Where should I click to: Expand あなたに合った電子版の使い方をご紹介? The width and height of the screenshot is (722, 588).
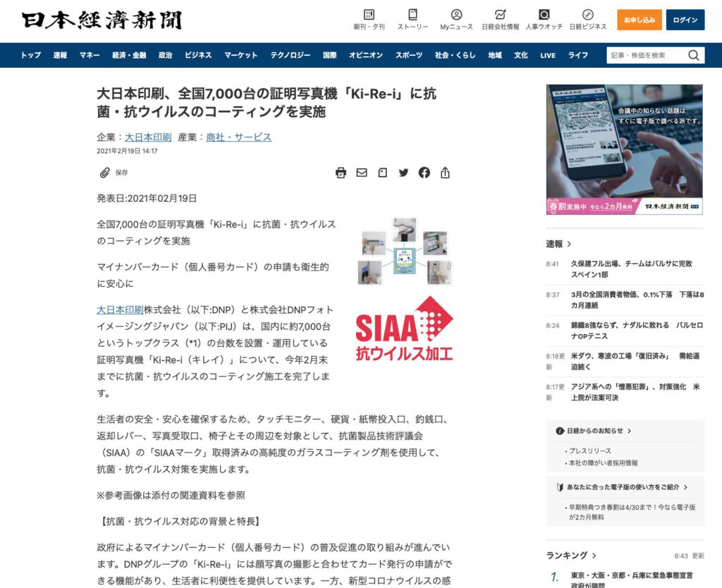coord(622,487)
